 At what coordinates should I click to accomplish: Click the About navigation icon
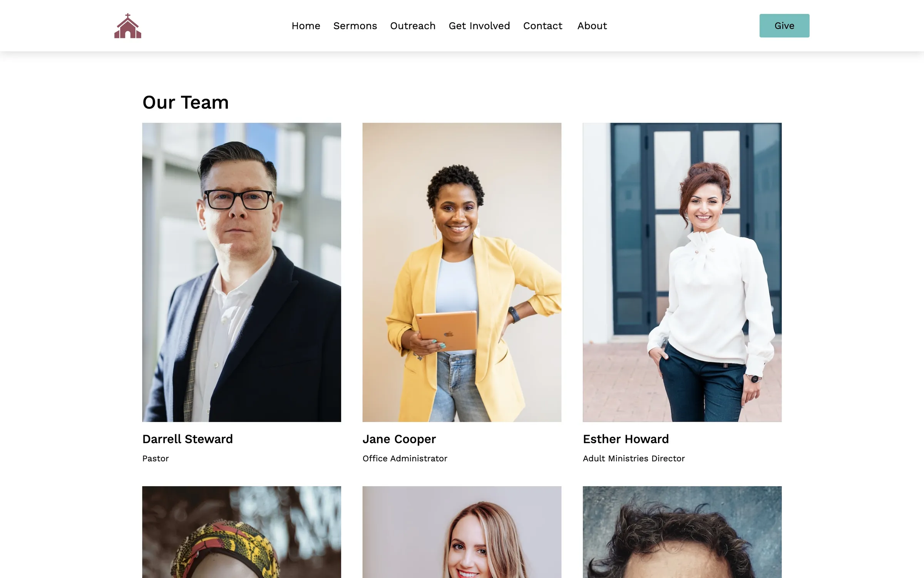(x=592, y=25)
